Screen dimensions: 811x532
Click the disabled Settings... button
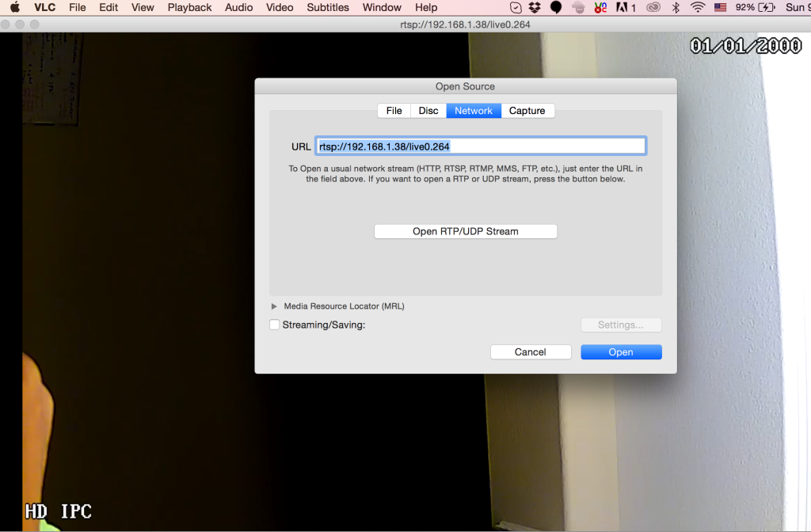[x=621, y=325]
